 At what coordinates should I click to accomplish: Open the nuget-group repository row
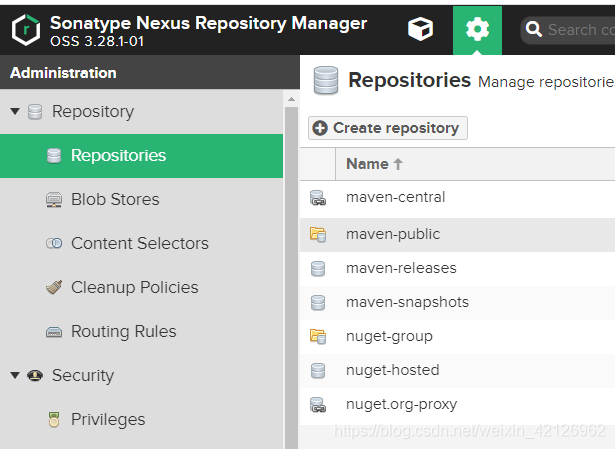tap(457, 336)
